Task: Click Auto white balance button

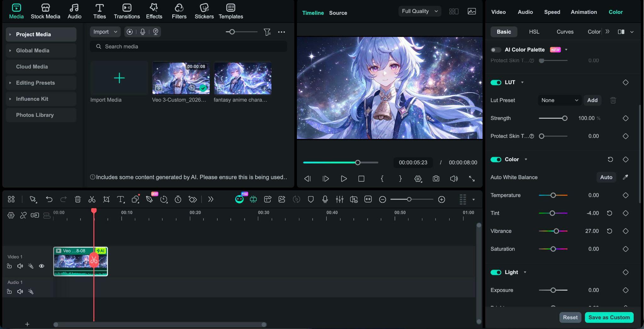Action: (606, 177)
